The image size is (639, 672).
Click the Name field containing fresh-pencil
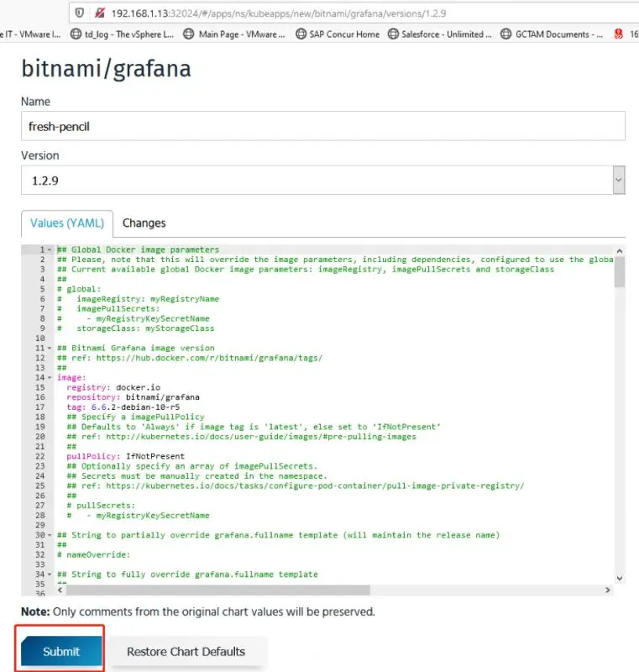pyautogui.click(x=323, y=126)
